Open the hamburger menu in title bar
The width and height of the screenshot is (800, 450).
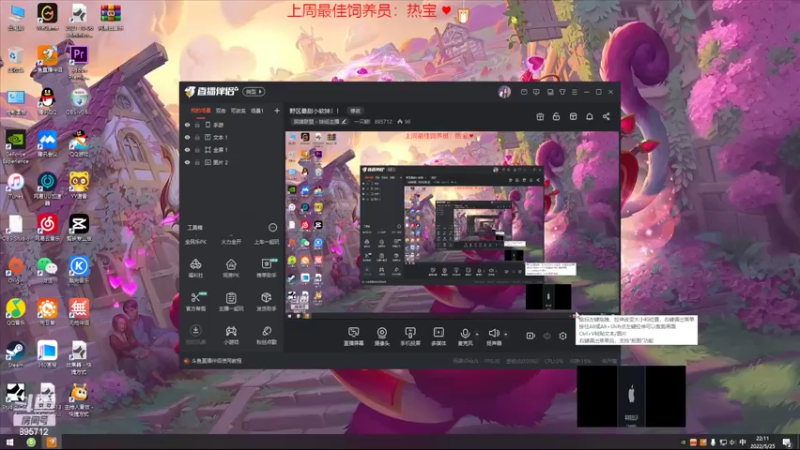click(x=574, y=92)
